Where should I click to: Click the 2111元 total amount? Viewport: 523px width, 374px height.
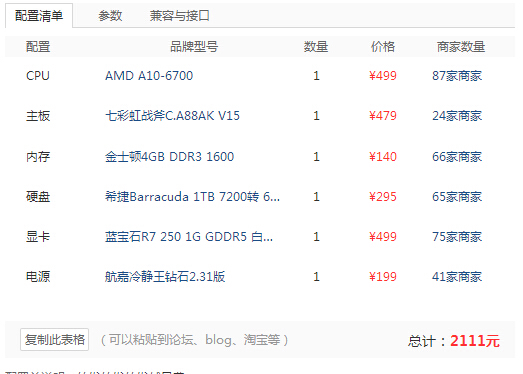[475, 341]
